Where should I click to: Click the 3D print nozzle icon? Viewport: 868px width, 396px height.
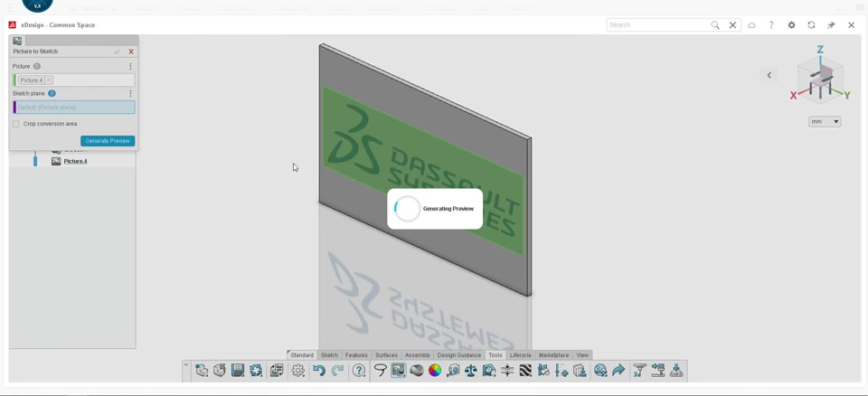[x=640, y=371]
